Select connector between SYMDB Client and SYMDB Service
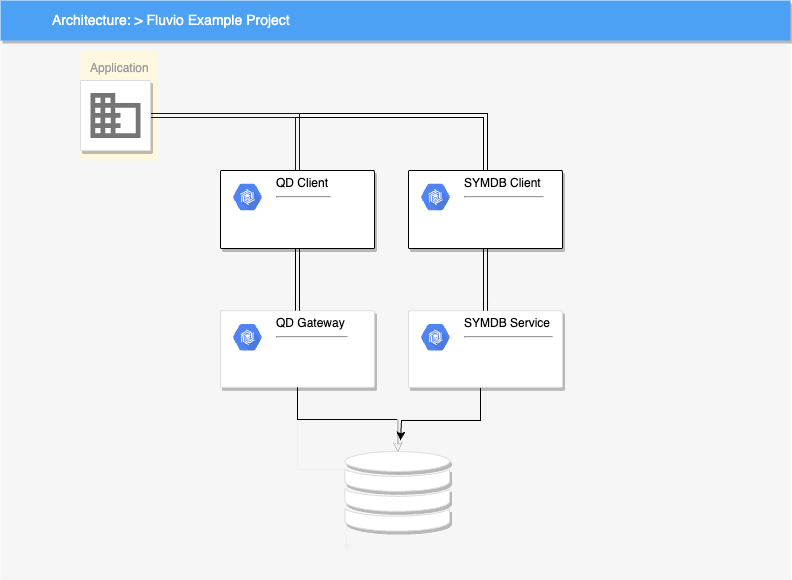This screenshot has height=580, width=792. (485, 279)
